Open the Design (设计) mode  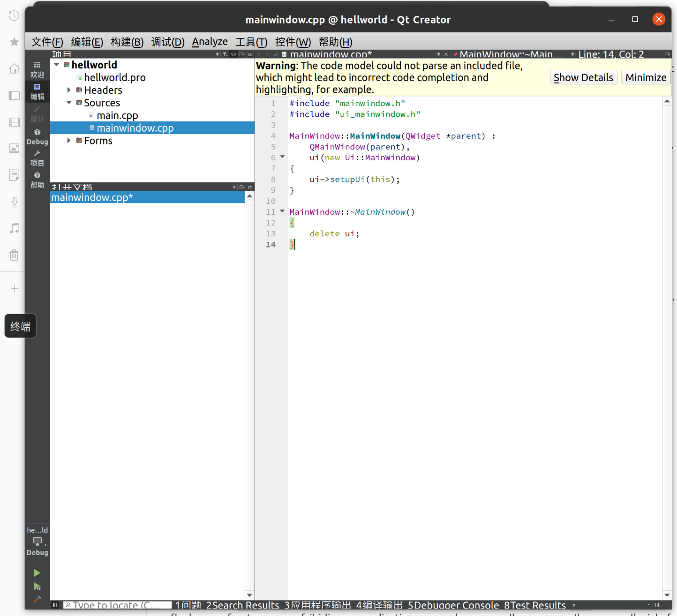click(x=37, y=114)
